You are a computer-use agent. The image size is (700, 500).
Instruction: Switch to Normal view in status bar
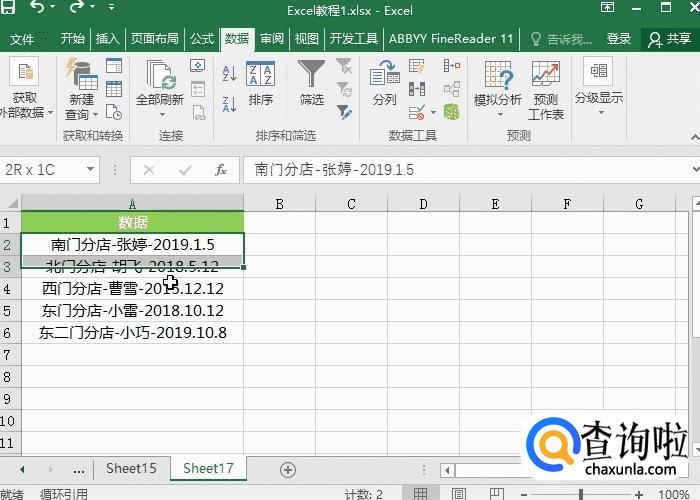tap(421, 494)
